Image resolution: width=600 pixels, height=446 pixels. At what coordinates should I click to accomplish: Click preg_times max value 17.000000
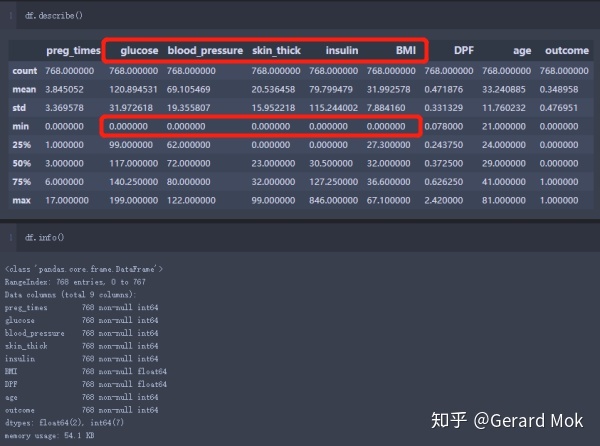[x=67, y=200]
